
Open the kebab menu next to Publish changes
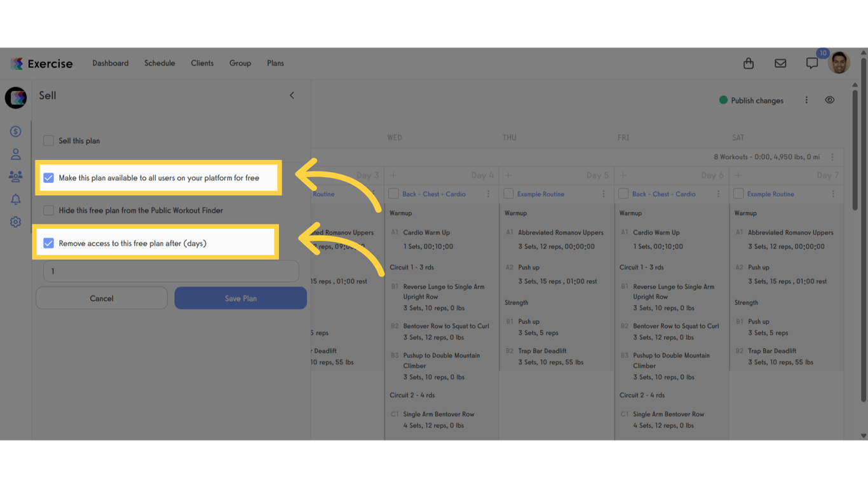tap(806, 100)
